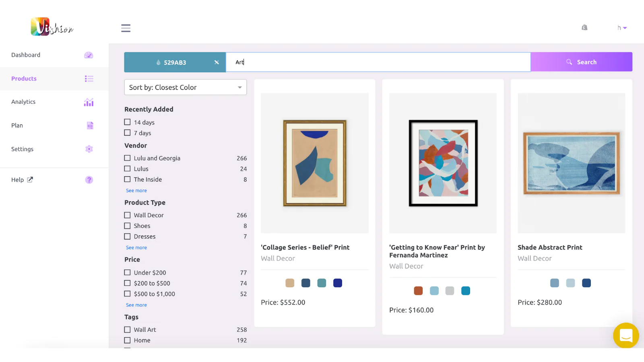Expand the user account dropdown

click(x=622, y=28)
